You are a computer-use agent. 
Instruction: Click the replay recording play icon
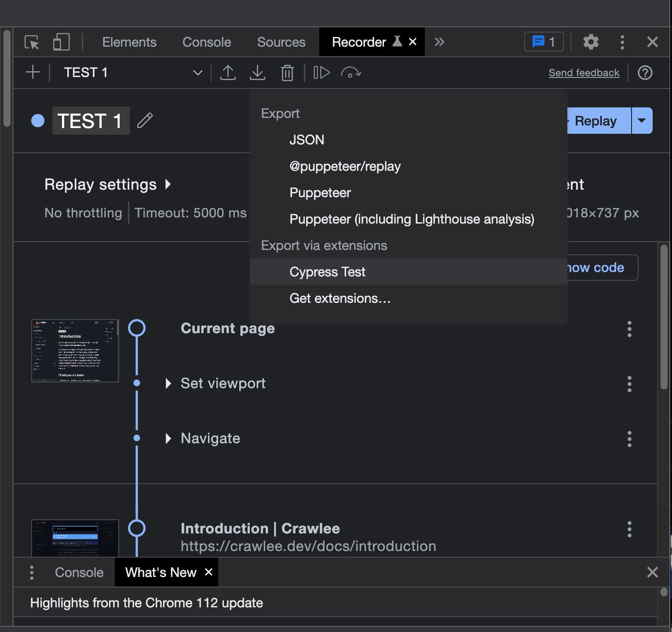[x=321, y=73]
